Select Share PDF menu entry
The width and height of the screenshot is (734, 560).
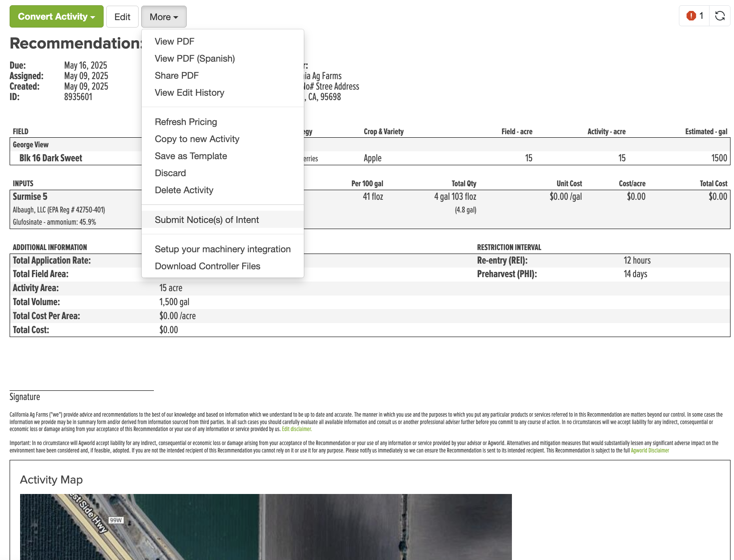point(177,76)
